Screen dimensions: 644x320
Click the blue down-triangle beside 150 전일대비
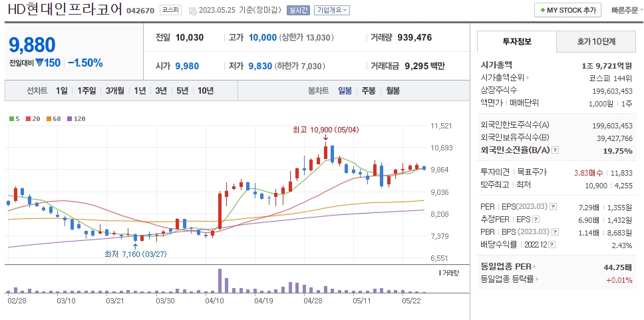point(39,63)
